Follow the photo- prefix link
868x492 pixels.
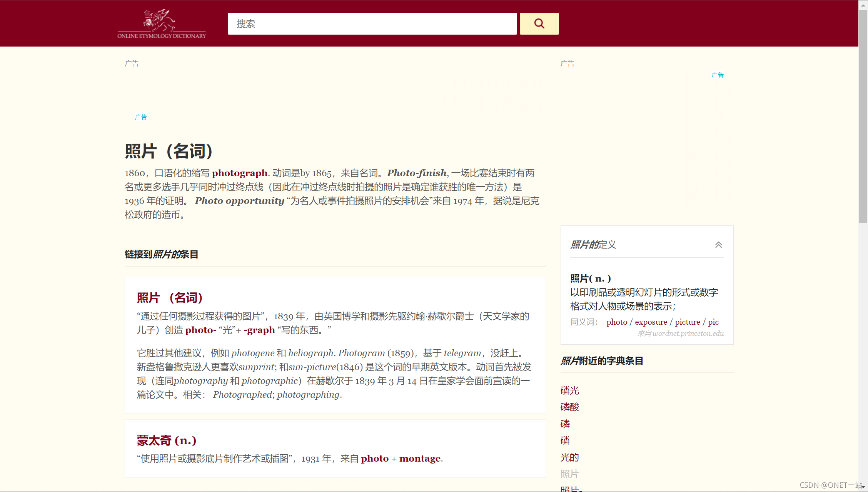tap(200, 330)
